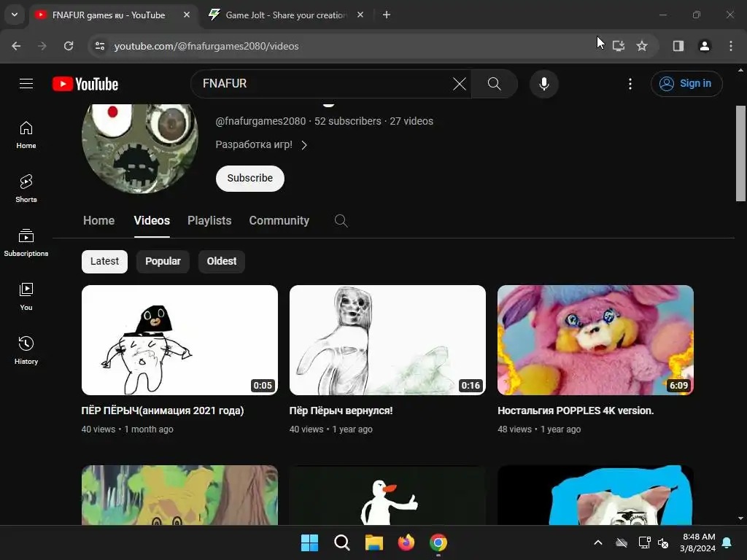Click the page vertical scrollbar thumb

(x=740, y=153)
